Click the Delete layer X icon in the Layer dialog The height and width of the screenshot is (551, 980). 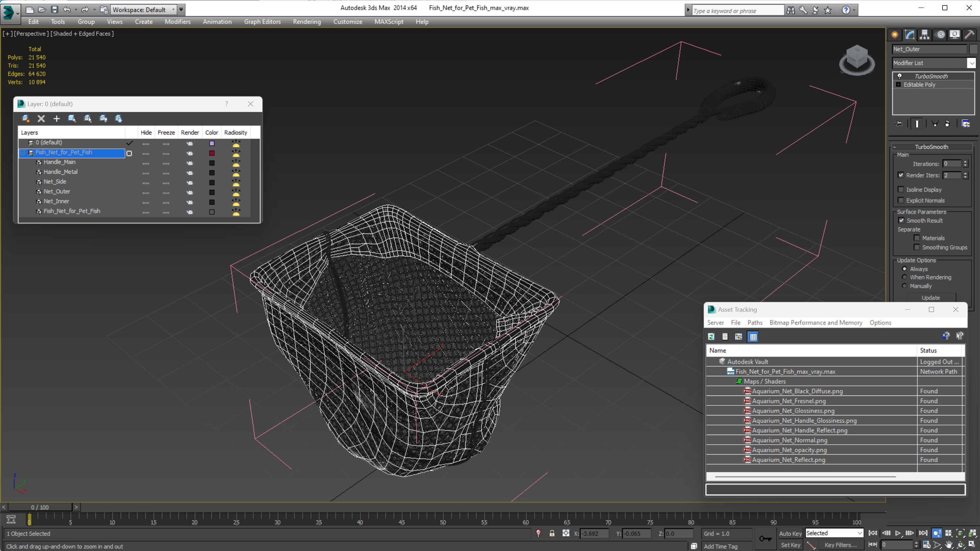coord(41,119)
